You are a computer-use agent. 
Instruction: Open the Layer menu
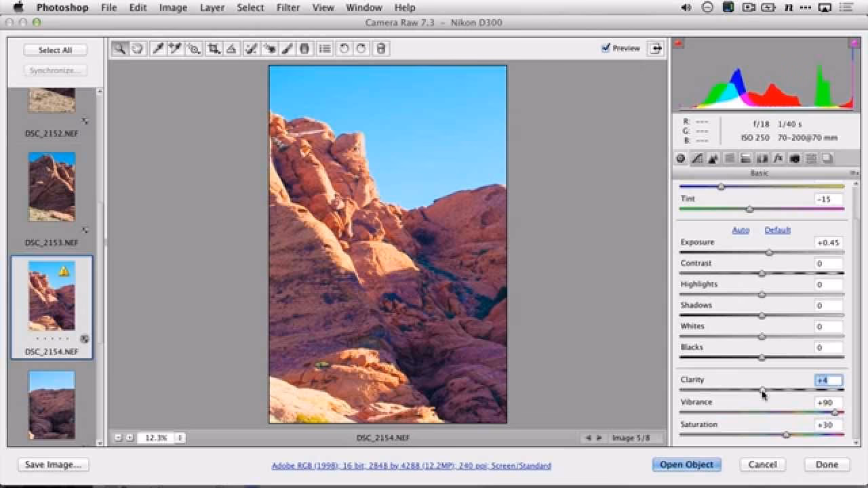212,7
